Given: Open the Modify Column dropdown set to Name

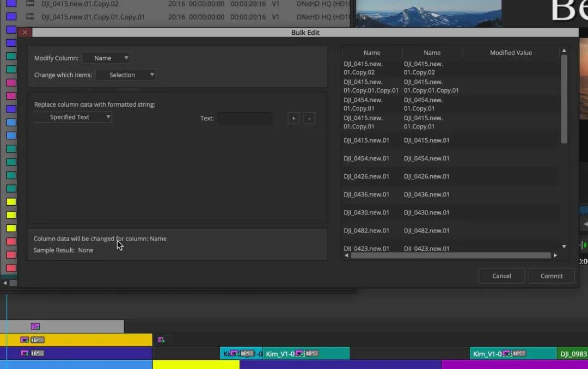Looking at the screenshot, I should 107,58.
